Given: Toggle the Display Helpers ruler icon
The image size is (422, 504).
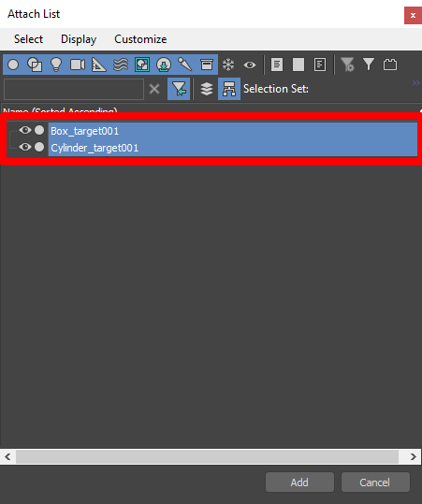Looking at the screenshot, I should tap(99, 65).
